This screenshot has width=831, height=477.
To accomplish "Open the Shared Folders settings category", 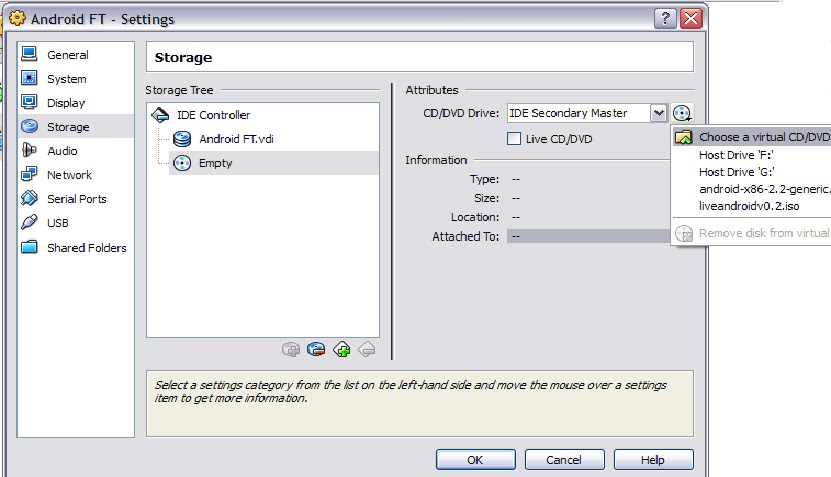I will (75, 248).
